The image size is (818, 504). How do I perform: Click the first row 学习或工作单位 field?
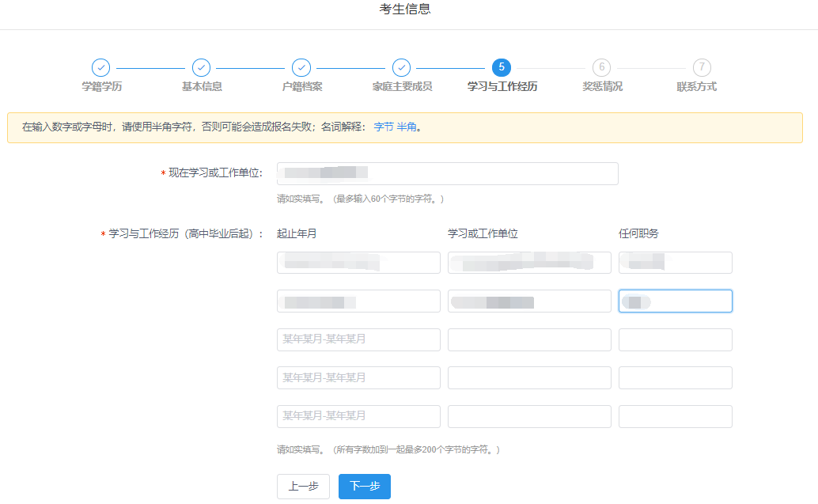(529, 263)
